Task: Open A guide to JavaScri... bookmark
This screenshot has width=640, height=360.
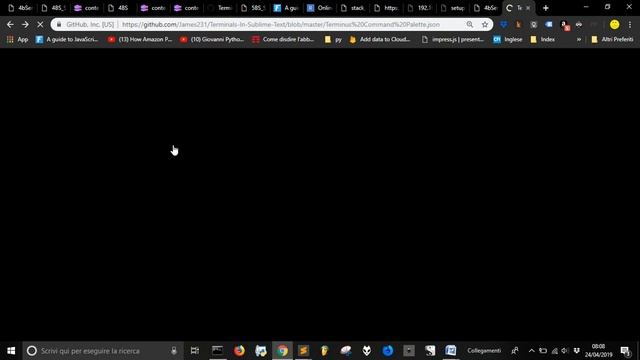Action: pos(67,39)
